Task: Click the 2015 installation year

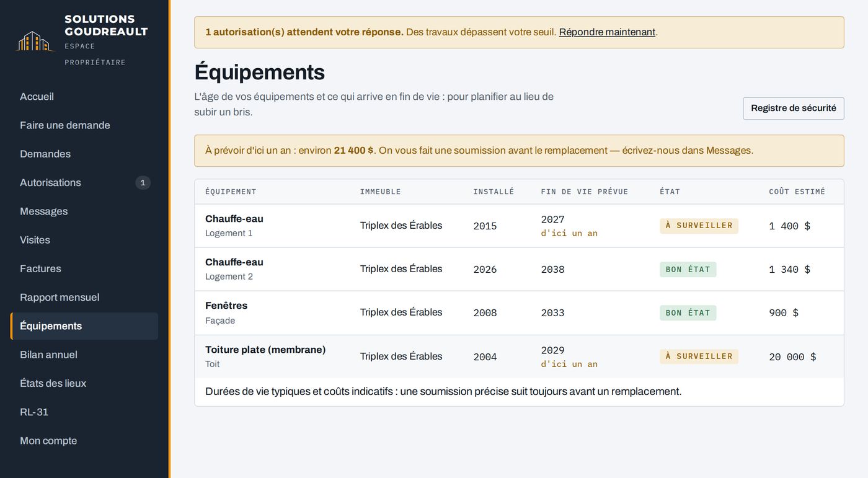Action: click(x=485, y=226)
